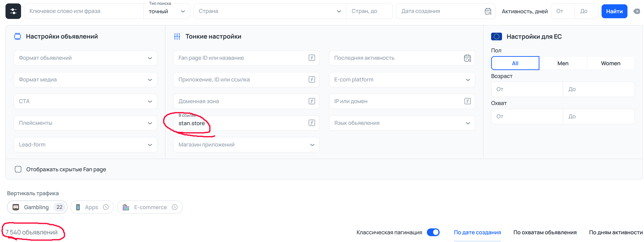Click the Доменная зона field
644x242 pixels.
(247, 101)
